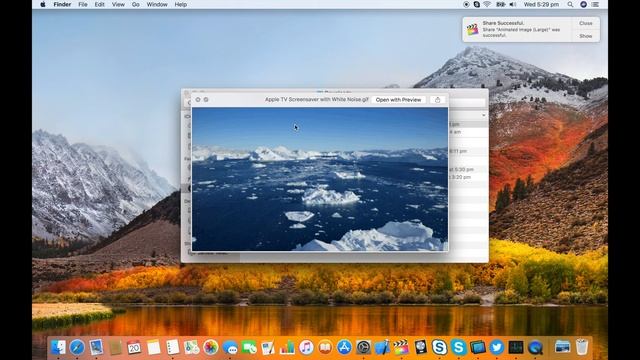The image size is (640, 360).
Task: Open the Go menu
Action: (x=136, y=4)
